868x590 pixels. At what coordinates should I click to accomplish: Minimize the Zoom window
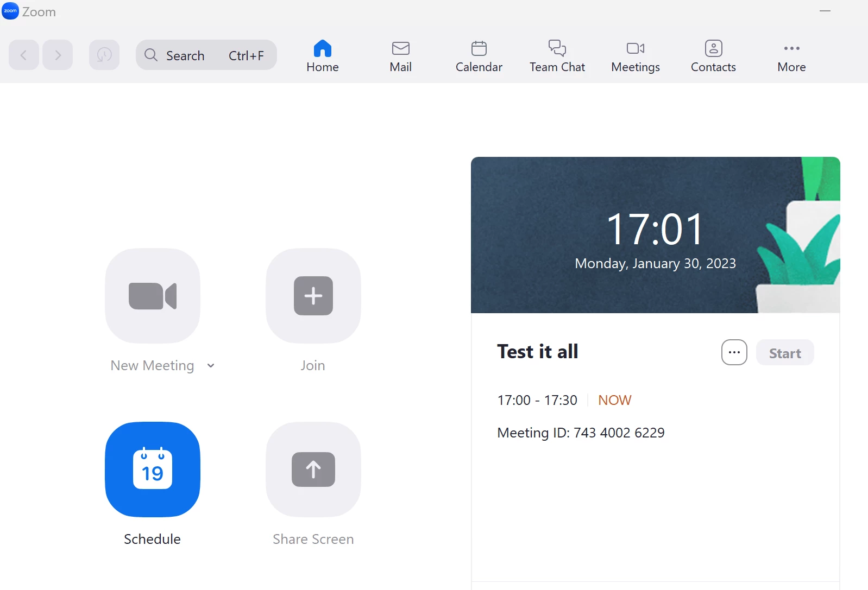coord(825,11)
